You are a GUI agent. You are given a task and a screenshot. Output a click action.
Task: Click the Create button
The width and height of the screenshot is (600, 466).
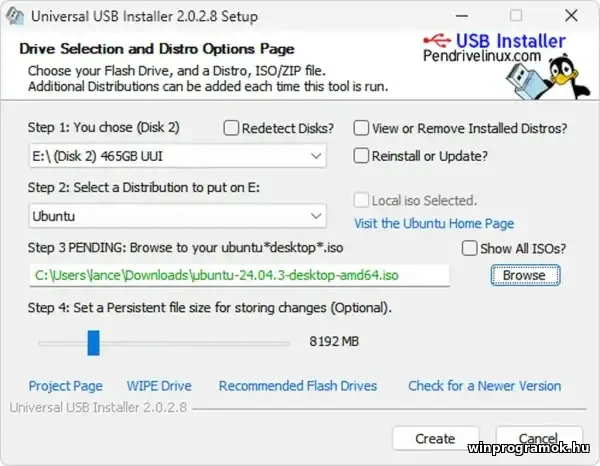point(435,438)
